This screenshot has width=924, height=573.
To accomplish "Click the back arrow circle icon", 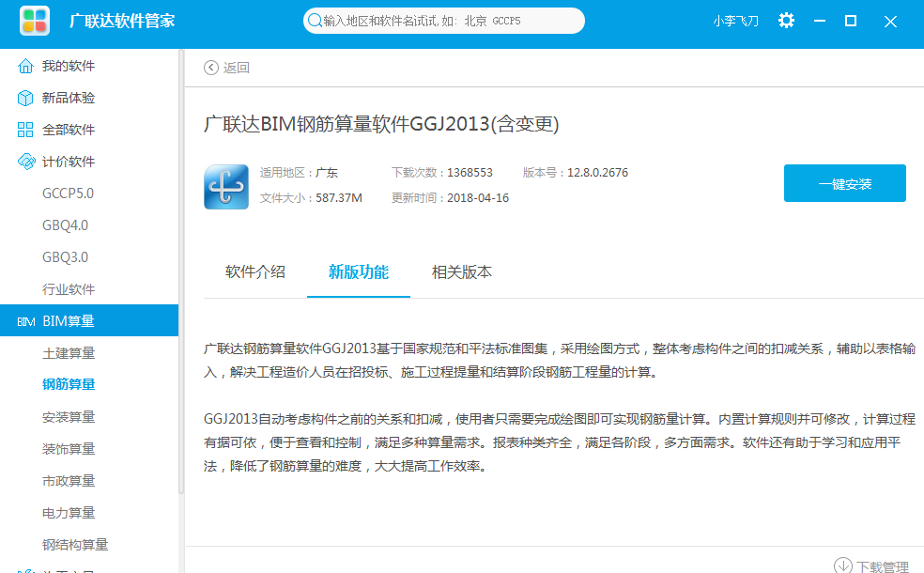I will 211,68.
